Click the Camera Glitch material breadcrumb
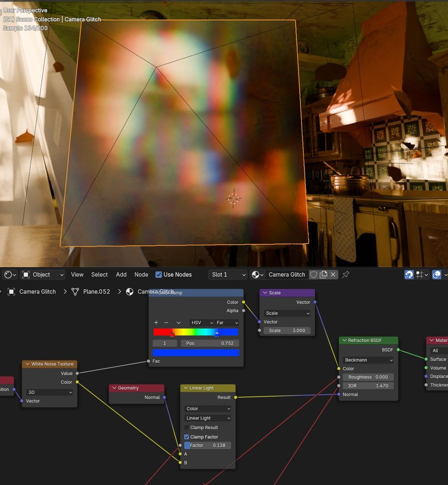The height and width of the screenshot is (485, 448). pos(156,291)
